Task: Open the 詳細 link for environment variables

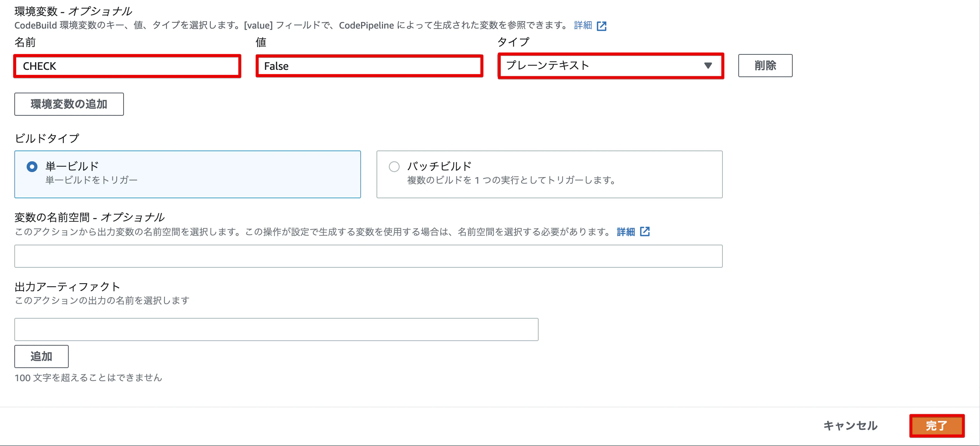Action: 583,25
